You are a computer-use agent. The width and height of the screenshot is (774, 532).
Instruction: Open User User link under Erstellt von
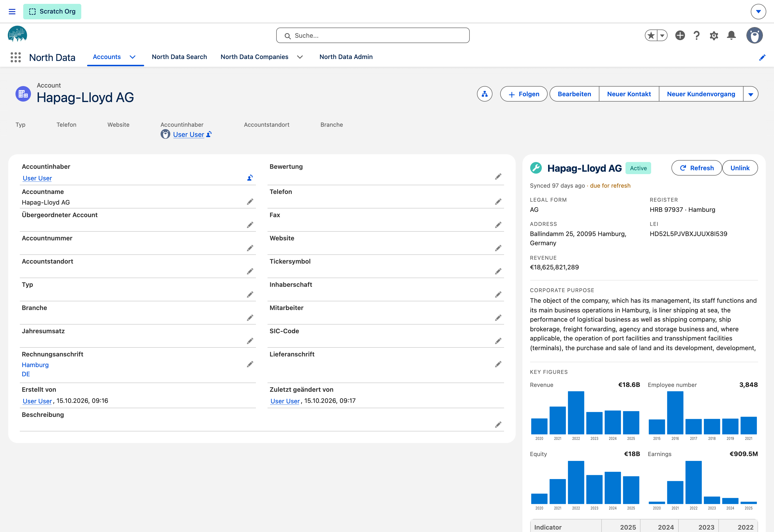37,401
